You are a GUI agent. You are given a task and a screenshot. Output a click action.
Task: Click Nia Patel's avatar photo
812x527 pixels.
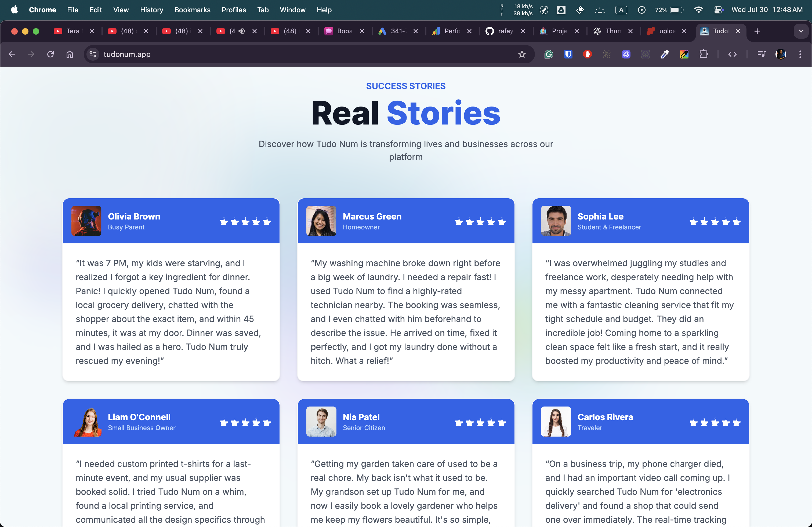pos(321,421)
